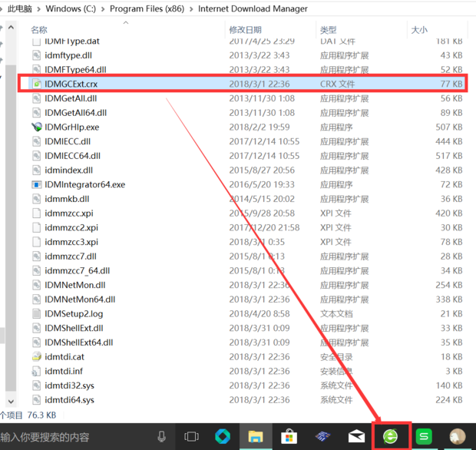The height and width of the screenshot is (450, 476).
Task: Click the IDMIntegrator64.exe application icon
Action: (x=37, y=184)
